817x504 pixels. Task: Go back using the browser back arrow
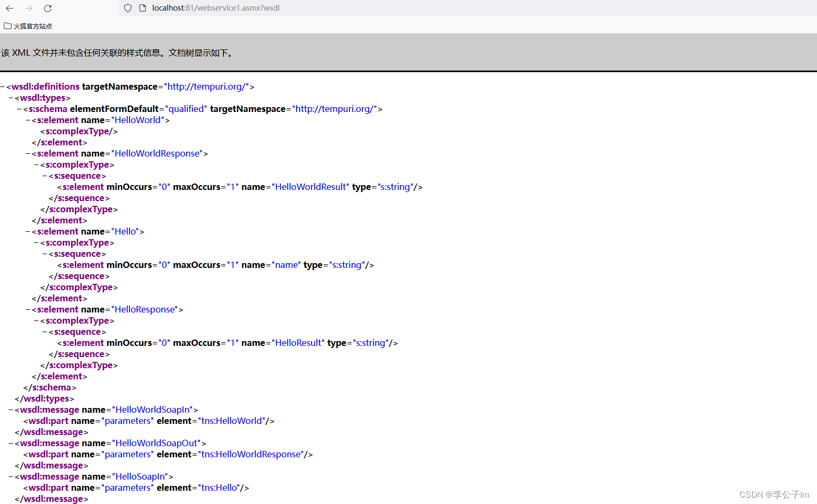[x=10, y=8]
